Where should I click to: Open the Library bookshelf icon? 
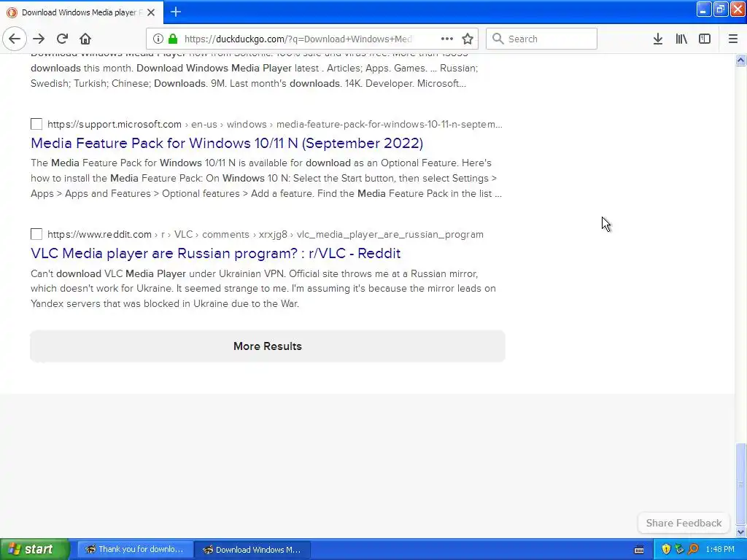(x=681, y=39)
